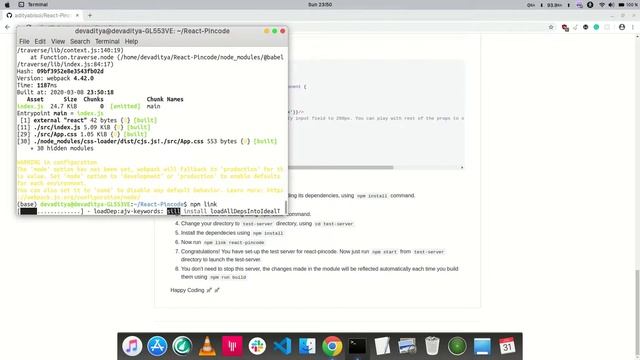Click the Terminal icon in the dock
Image resolution: width=640 pixels, height=360 pixels.
coord(357,346)
